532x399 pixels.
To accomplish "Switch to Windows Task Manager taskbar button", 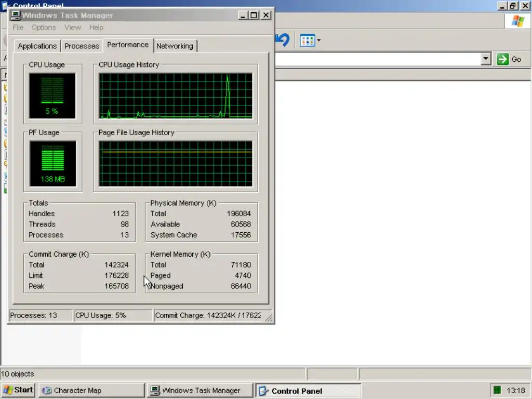I will (200, 391).
